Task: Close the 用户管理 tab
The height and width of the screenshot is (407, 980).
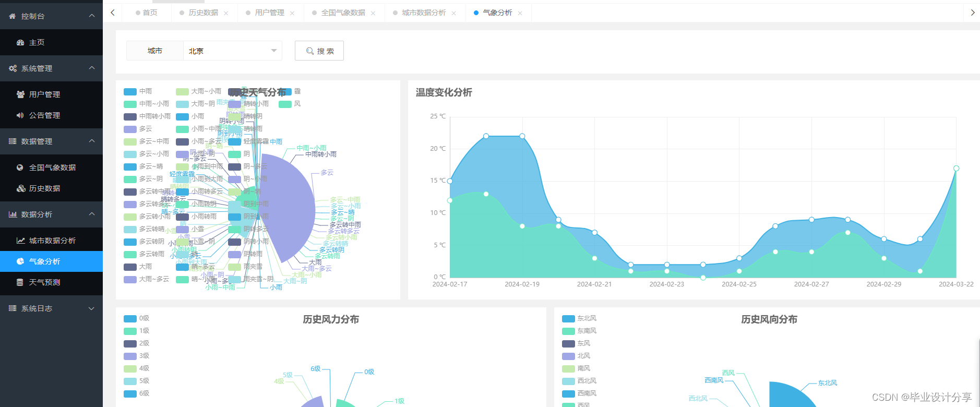Action: (292, 13)
